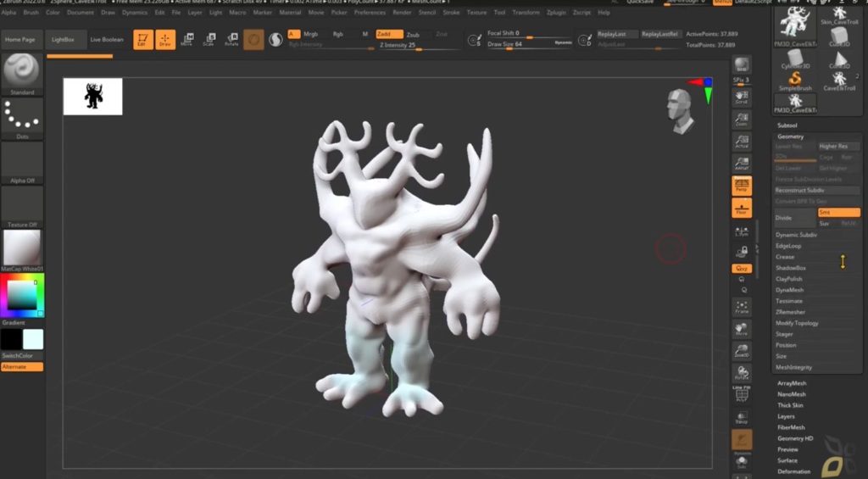Expand the Deformation section
This screenshot has width=868, height=479.
(793, 472)
